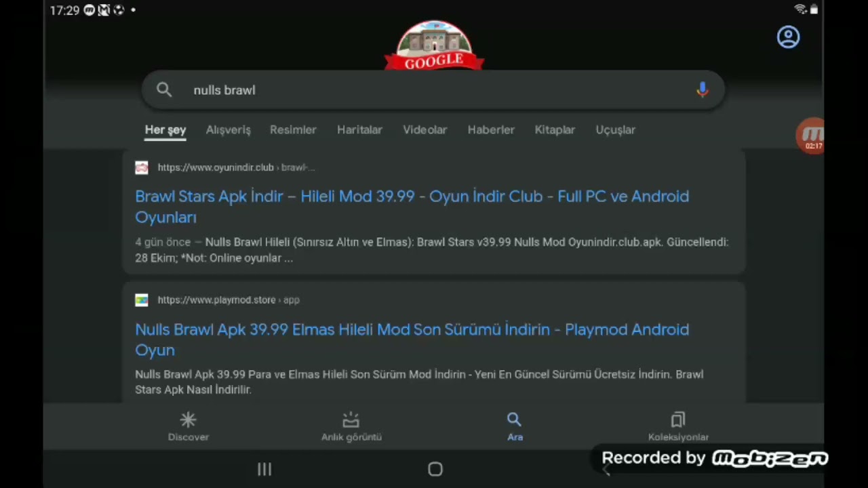Tap the Wi-Fi status icon
The image size is (868, 488).
pos(800,9)
